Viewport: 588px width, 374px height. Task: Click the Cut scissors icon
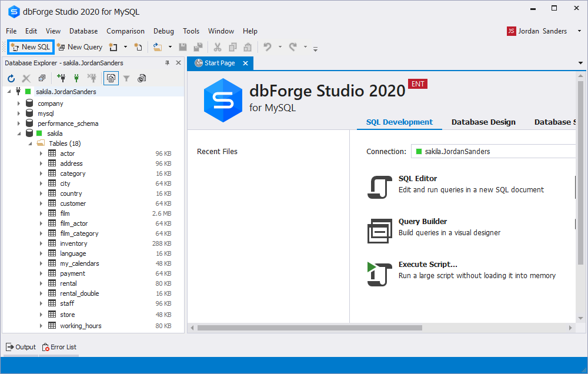218,47
